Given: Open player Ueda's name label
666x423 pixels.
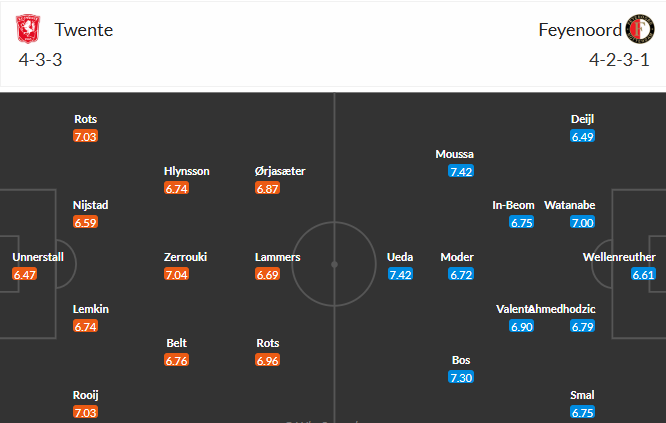Looking at the screenshot, I should (400, 257).
